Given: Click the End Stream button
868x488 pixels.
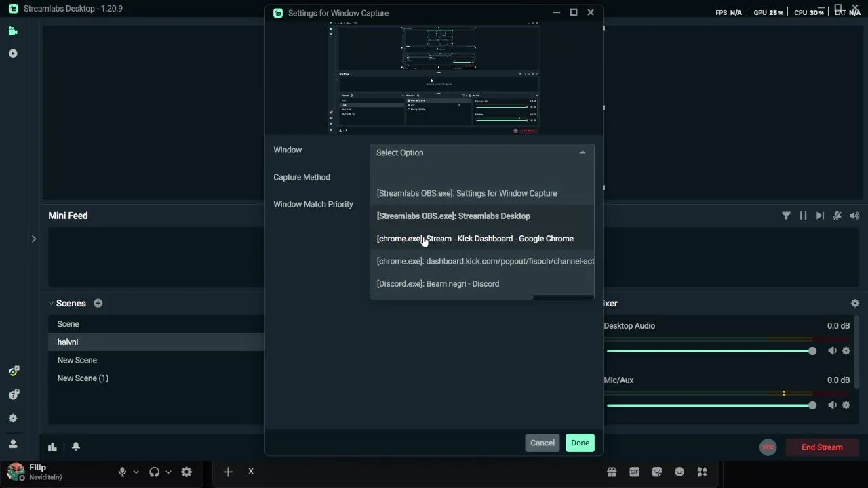Looking at the screenshot, I should (822, 447).
